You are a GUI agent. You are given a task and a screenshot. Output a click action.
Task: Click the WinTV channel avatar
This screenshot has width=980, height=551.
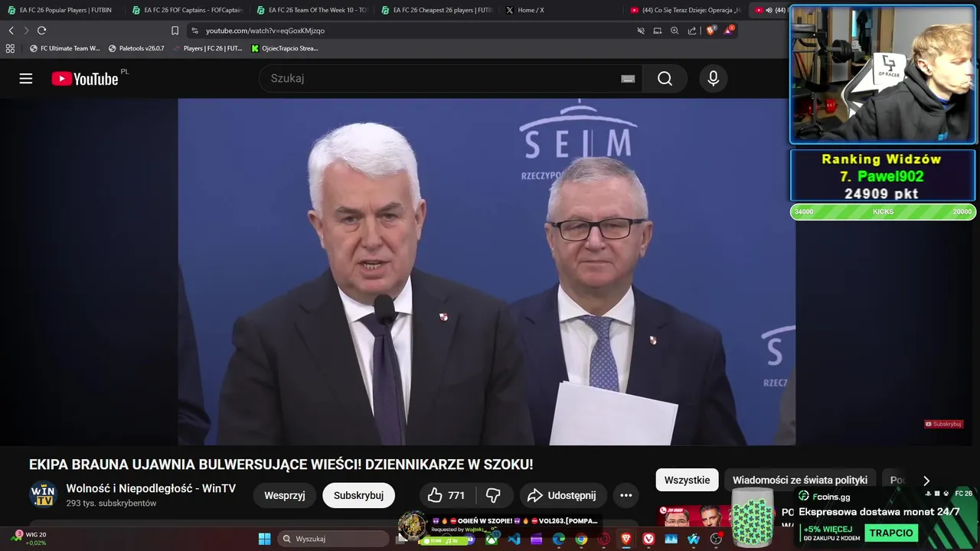(43, 495)
